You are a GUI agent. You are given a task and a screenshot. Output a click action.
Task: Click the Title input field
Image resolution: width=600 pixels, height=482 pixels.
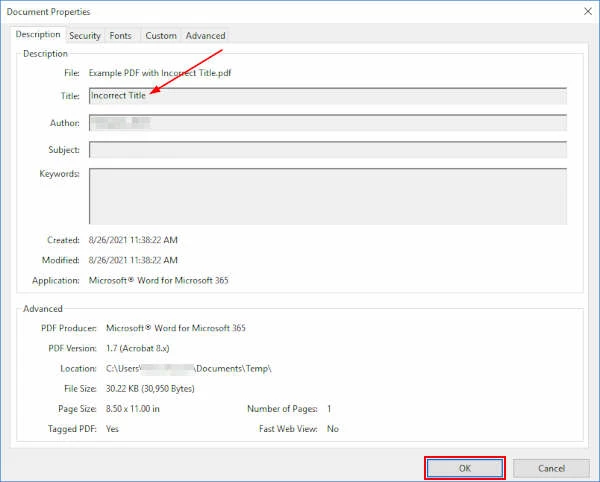(328, 96)
